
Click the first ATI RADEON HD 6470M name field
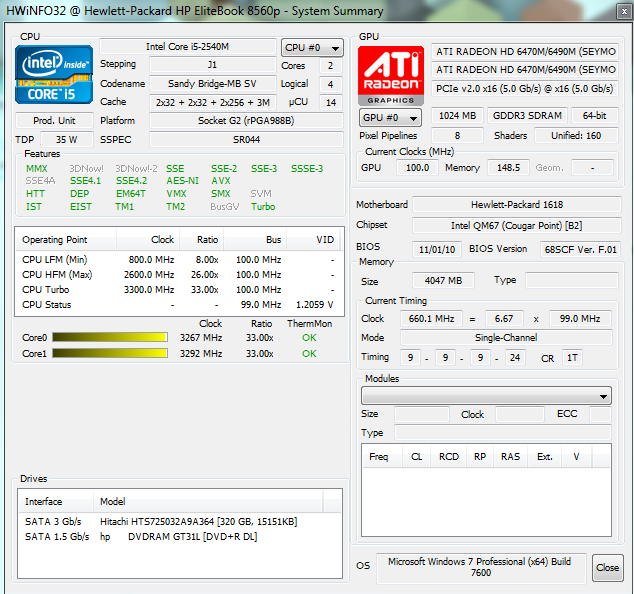click(525, 52)
